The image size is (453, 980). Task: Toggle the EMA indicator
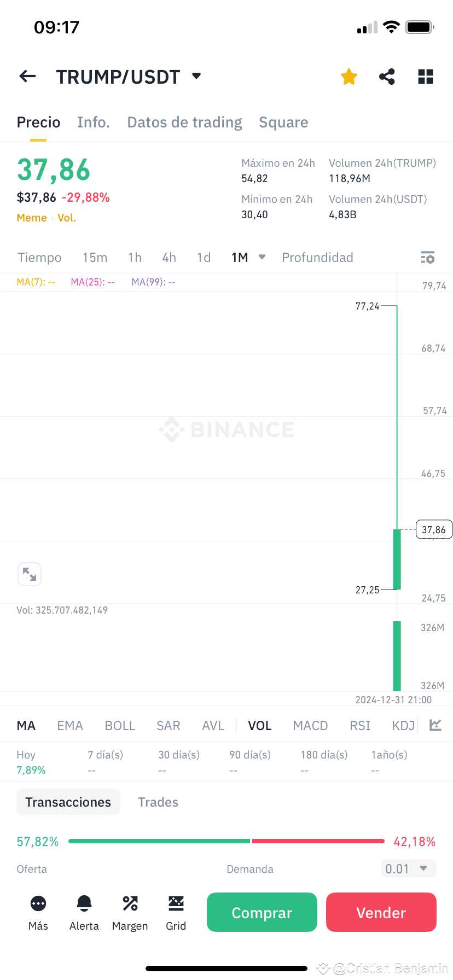pyautogui.click(x=70, y=726)
